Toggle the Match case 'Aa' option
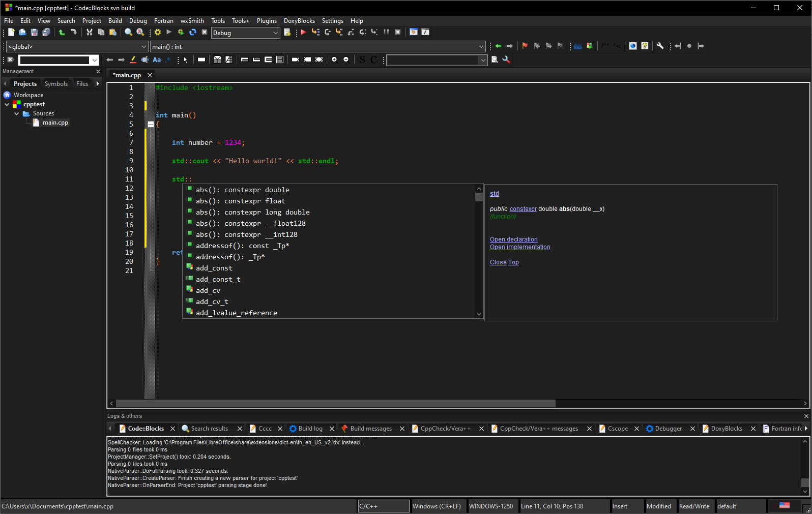Screen dimensions: 812x514 (157, 59)
